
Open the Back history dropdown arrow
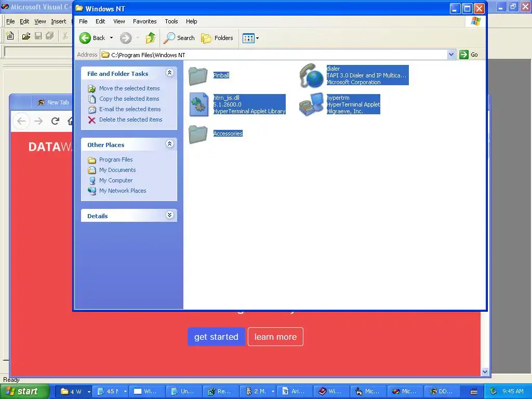tap(111, 38)
